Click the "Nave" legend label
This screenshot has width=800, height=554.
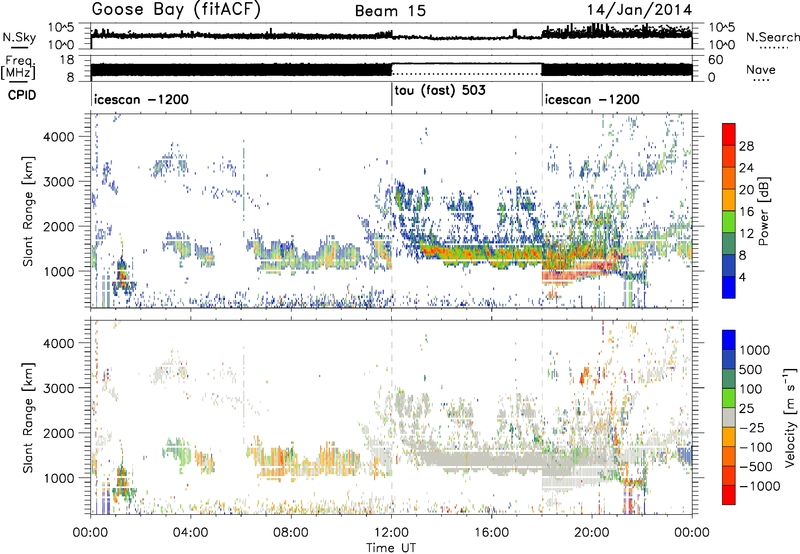(x=761, y=70)
